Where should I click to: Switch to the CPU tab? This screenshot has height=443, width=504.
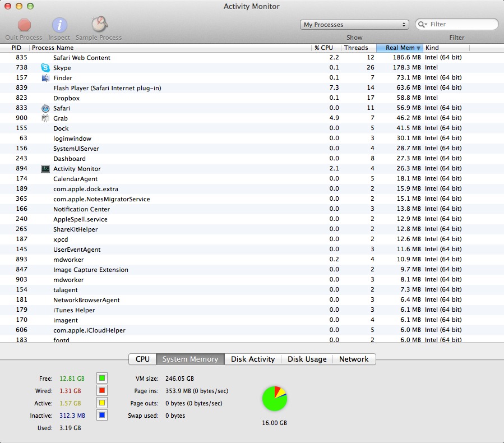(142, 359)
